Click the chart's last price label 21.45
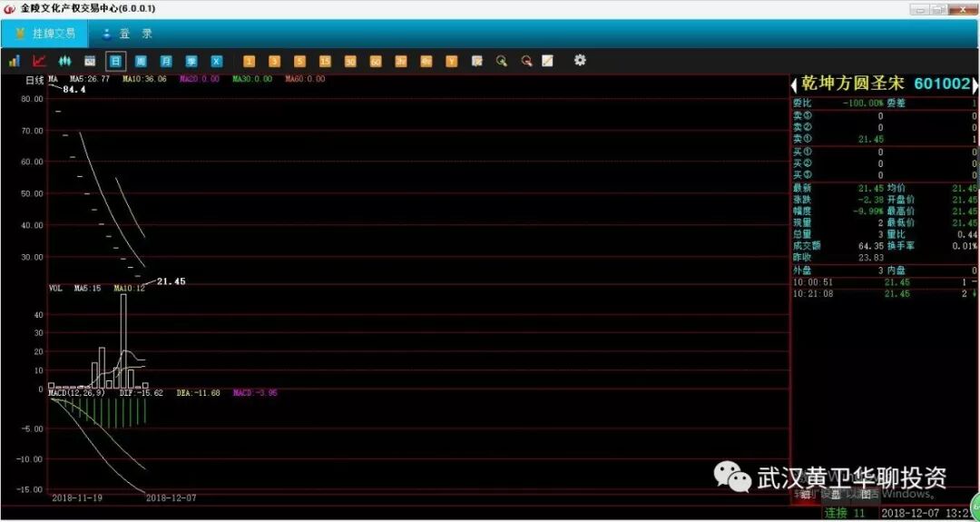 point(171,281)
